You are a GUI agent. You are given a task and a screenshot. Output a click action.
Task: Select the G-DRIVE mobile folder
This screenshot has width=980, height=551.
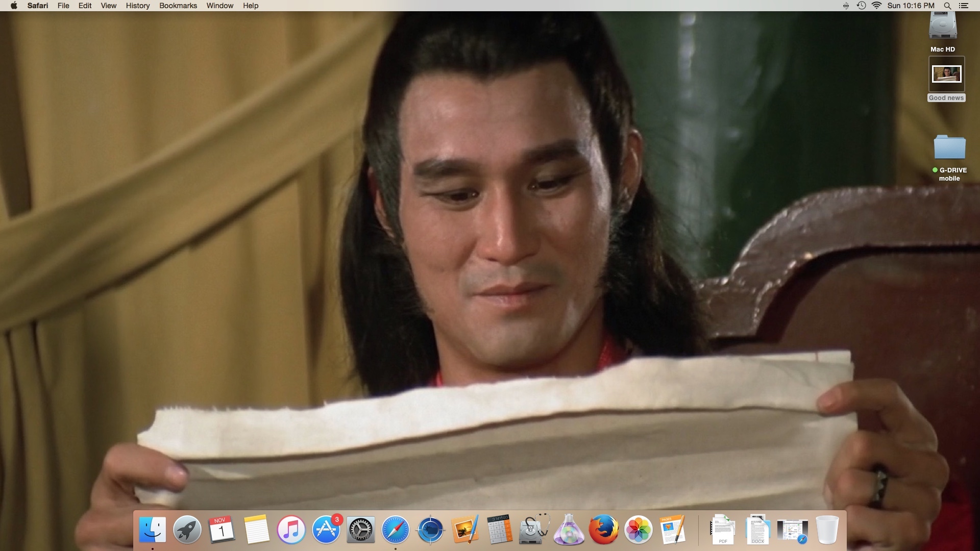(949, 147)
